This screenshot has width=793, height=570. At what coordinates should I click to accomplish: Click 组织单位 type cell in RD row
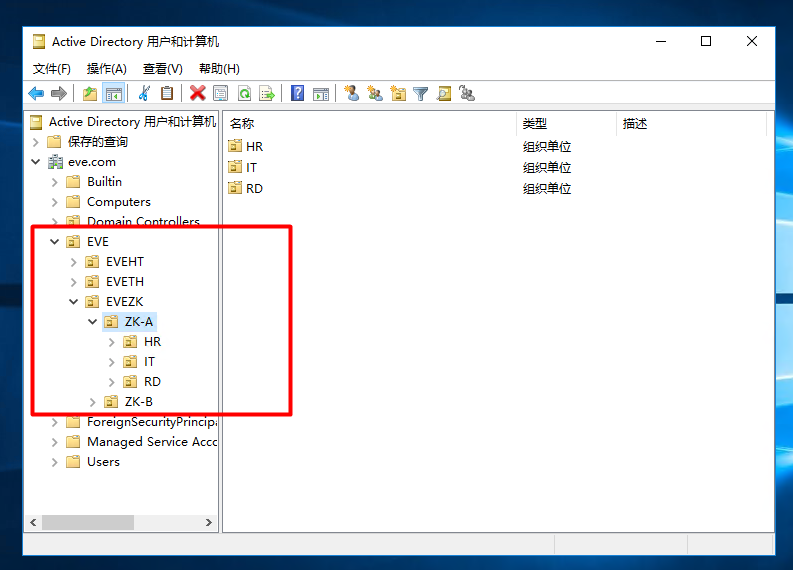(x=547, y=189)
